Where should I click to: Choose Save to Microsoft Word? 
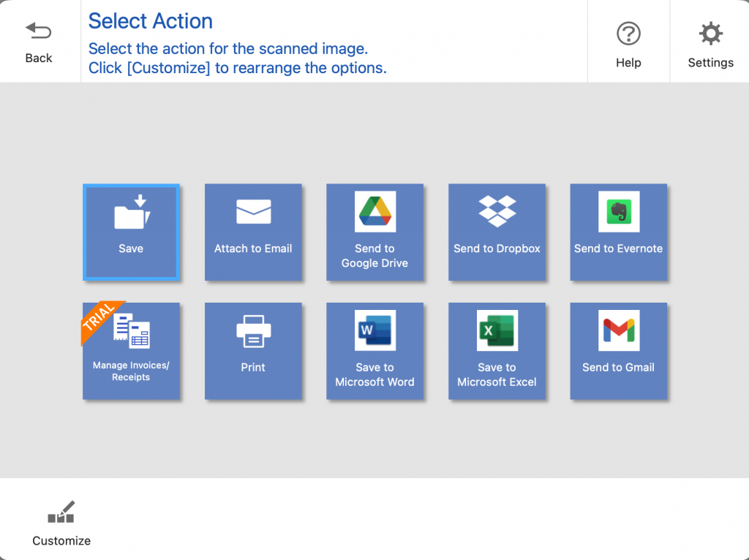[375, 351]
